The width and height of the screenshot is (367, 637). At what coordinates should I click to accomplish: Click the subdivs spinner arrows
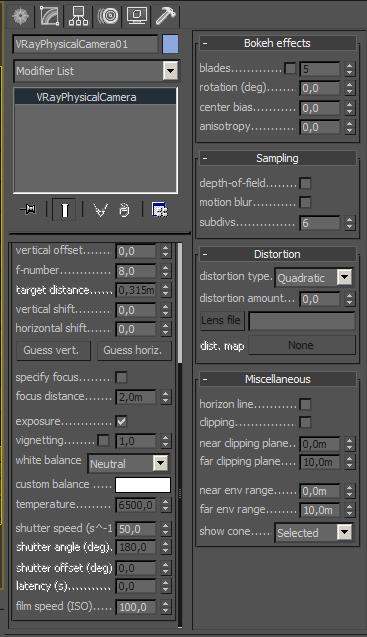click(x=349, y=223)
